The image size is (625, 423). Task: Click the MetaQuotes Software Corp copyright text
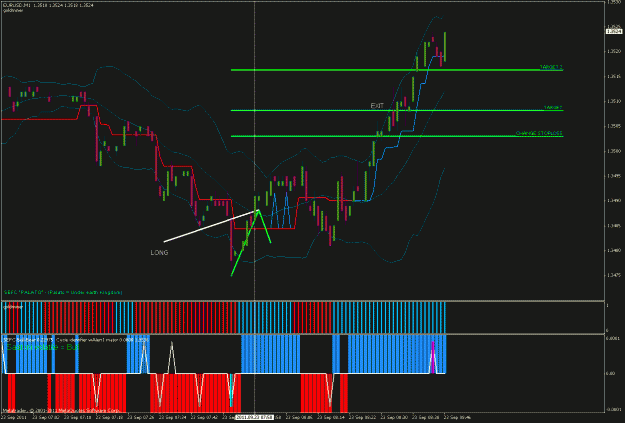pyautogui.click(x=61, y=410)
